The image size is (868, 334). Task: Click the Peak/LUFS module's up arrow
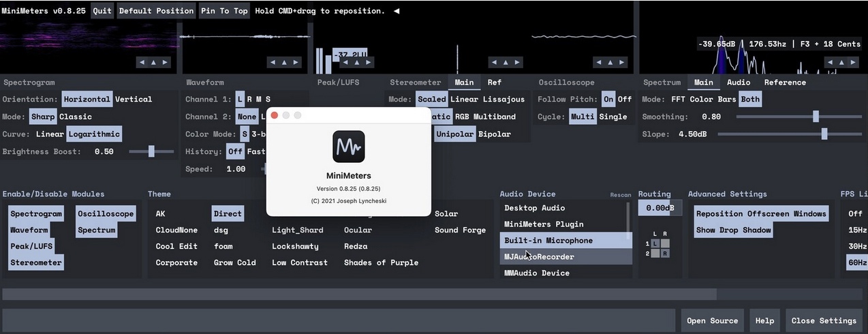(x=356, y=62)
